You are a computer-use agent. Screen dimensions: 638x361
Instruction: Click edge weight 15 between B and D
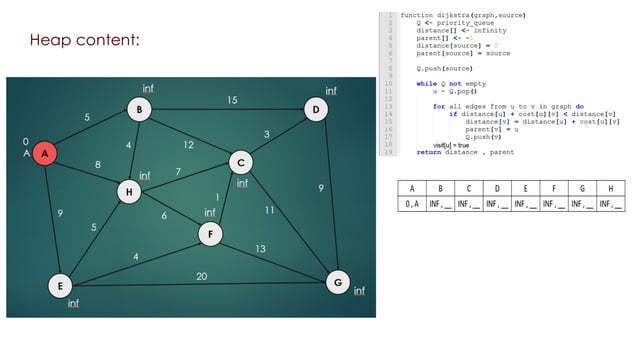click(232, 100)
